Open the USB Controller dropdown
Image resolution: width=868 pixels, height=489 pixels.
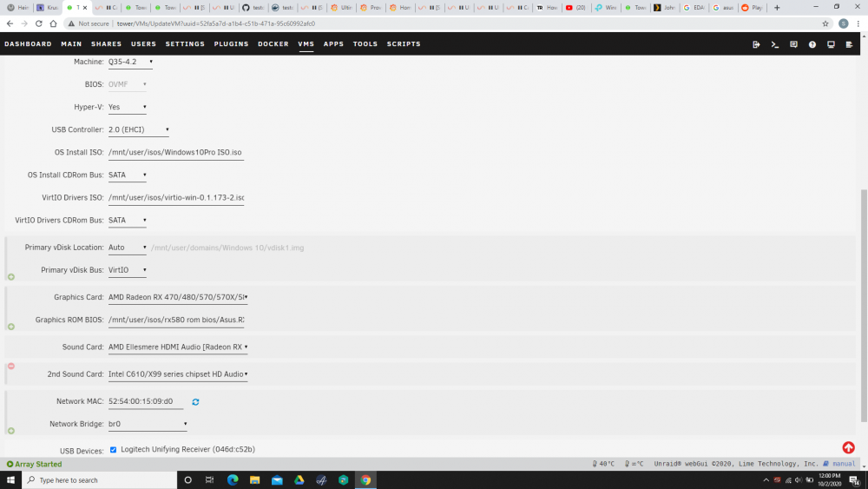138,130
